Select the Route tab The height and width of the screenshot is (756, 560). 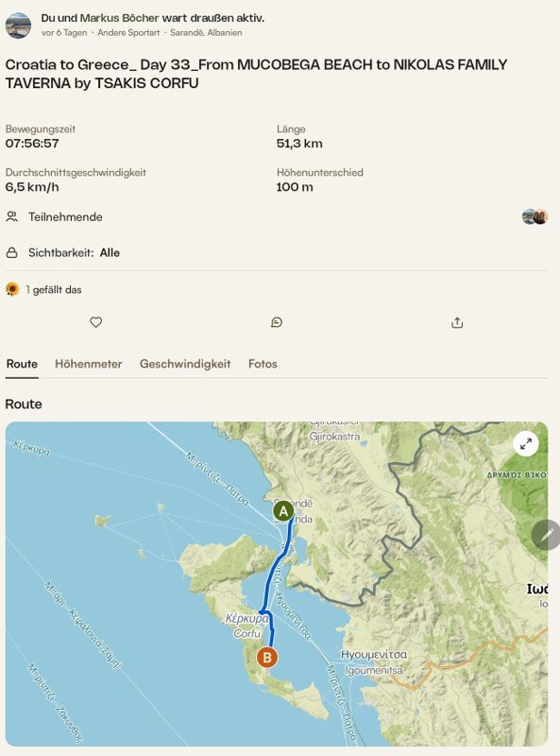tap(22, 364)
